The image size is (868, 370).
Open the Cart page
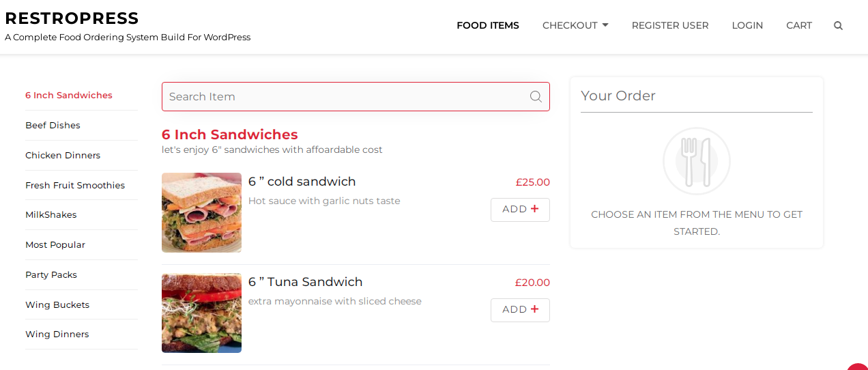pyautogui.click(x=799, y=25)
